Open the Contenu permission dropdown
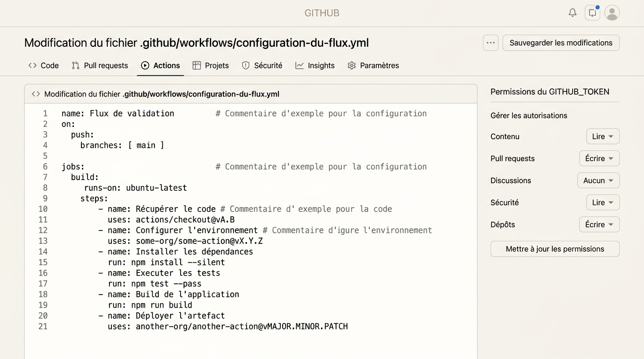This screenshot has width=644, height=359. (x=603, y=136)
